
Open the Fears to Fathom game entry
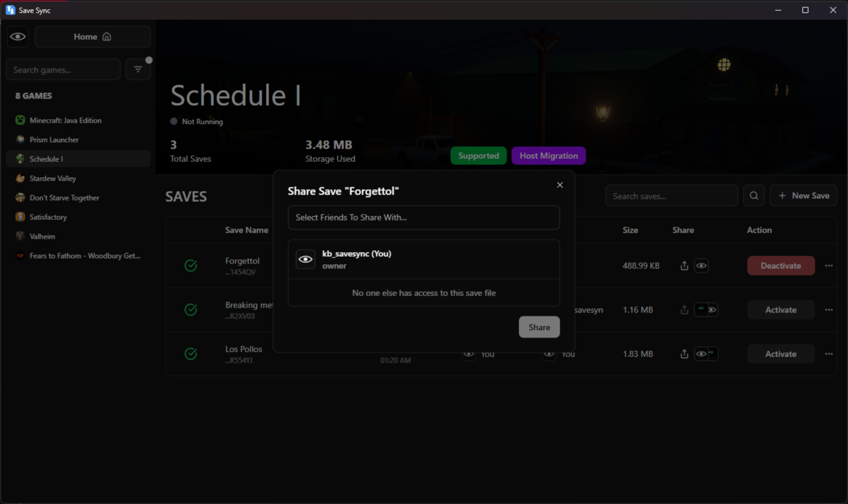click(78, 256)
